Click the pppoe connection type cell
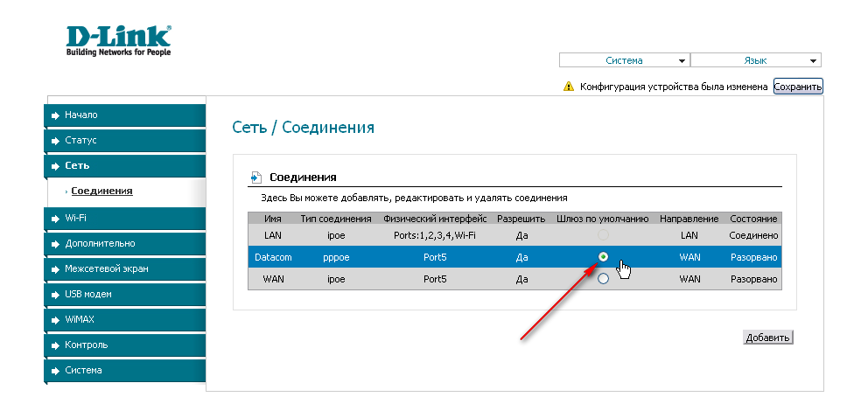The image size is (868, 404). [336, 257]
